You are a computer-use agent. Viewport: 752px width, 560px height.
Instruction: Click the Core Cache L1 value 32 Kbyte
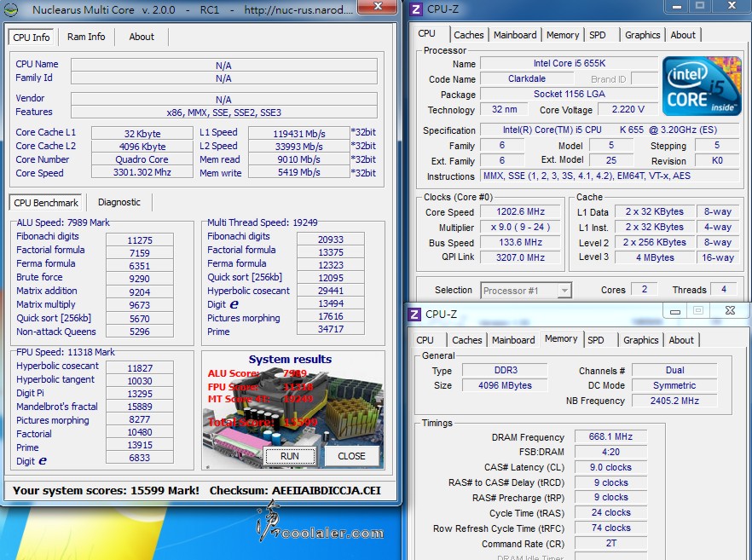click(x=142, y=133)
